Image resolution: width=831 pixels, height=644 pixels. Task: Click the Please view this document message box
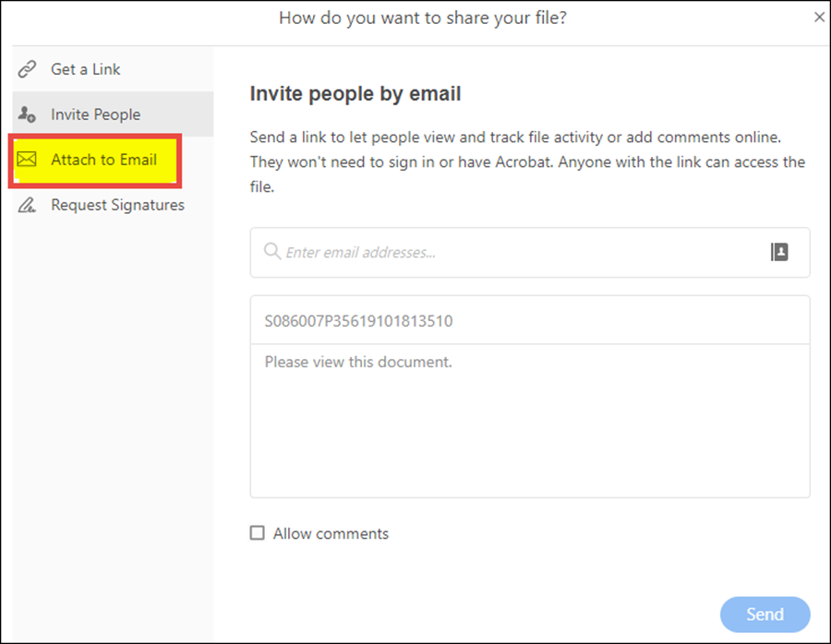click(x=530, y=421)
